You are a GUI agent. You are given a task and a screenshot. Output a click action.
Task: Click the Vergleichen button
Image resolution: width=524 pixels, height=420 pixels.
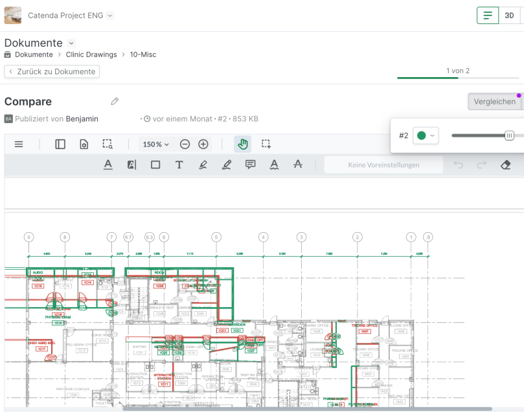click(x=494, y=101)
